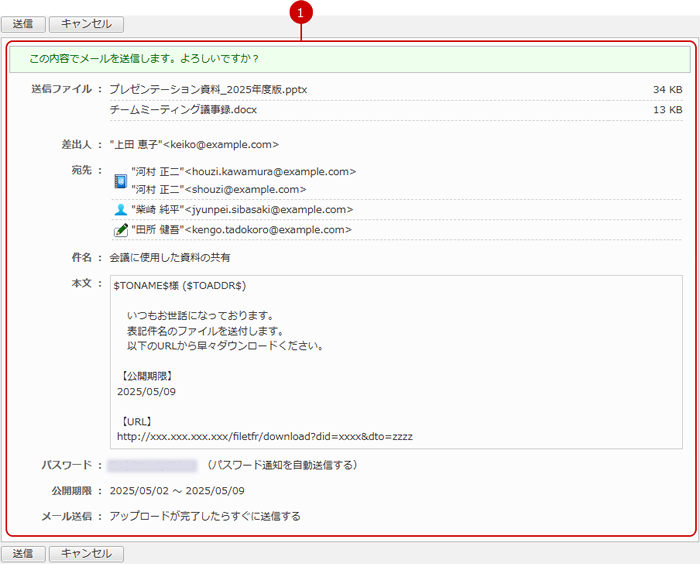
Task: Click the user icon beside 柴崎 純平
Action: pos(121,209)
